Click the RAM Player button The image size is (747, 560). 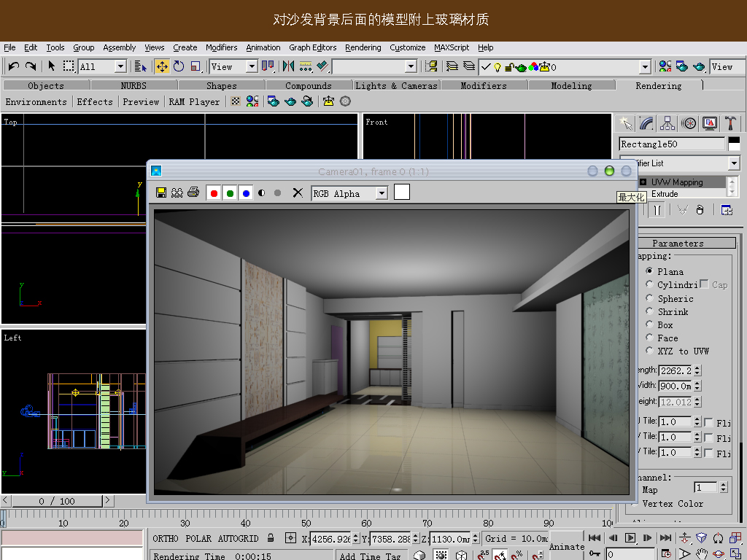point(194,102)
